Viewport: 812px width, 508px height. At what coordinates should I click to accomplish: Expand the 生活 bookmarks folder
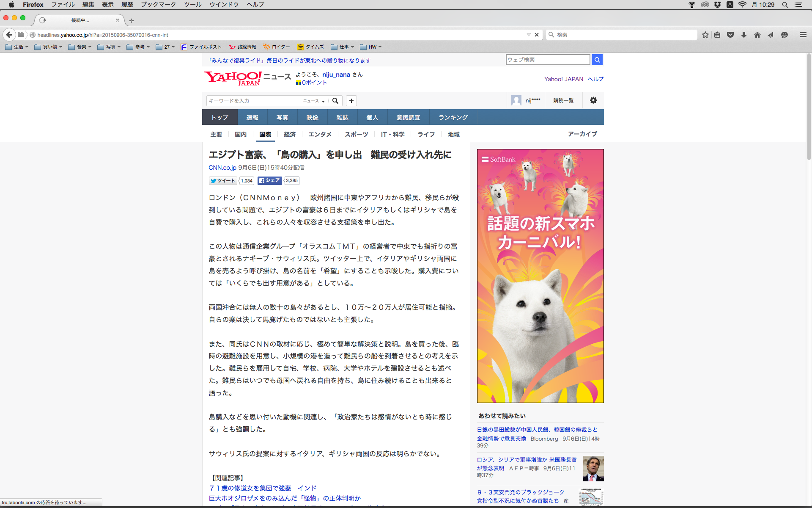pyautogui.click(x=17, y=47)
